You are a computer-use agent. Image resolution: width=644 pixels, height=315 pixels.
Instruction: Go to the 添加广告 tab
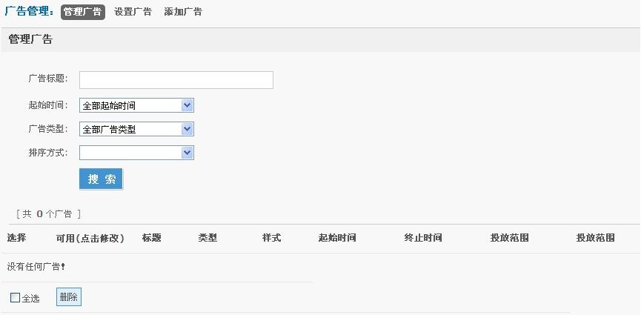[182, 12]
